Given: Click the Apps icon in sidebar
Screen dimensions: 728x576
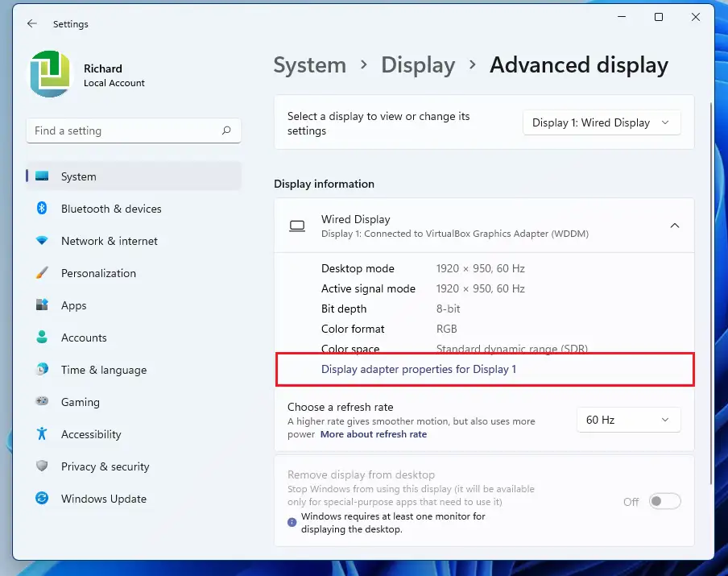Looking at the screenshot, I should coord(42,305).
